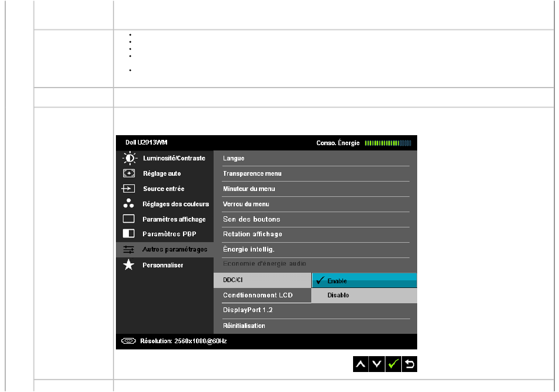The image size is (559, 392).
Task: Open Source entrée menu
Action: point(165,189)
